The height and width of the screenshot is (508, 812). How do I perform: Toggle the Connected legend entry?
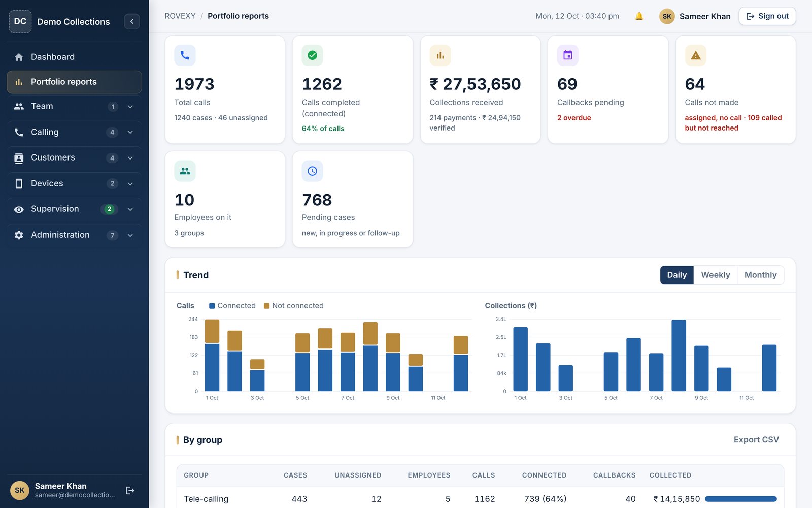point(232,306)
